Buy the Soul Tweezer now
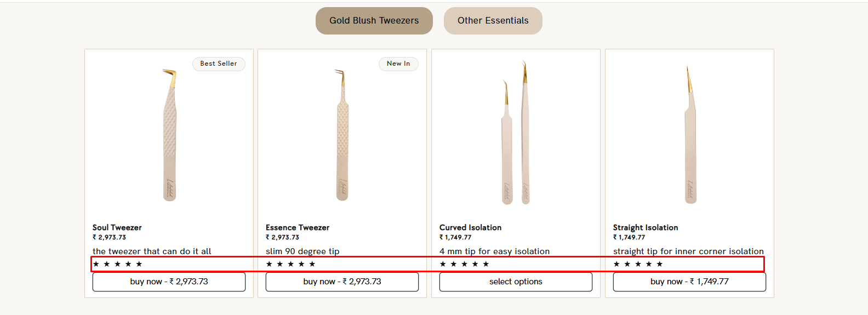Screen dimensions: 868x315 point(169,282)
